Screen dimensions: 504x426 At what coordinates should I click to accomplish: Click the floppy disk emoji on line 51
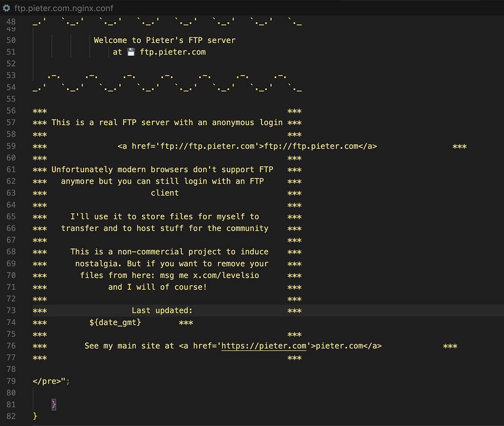pos(131,52)
